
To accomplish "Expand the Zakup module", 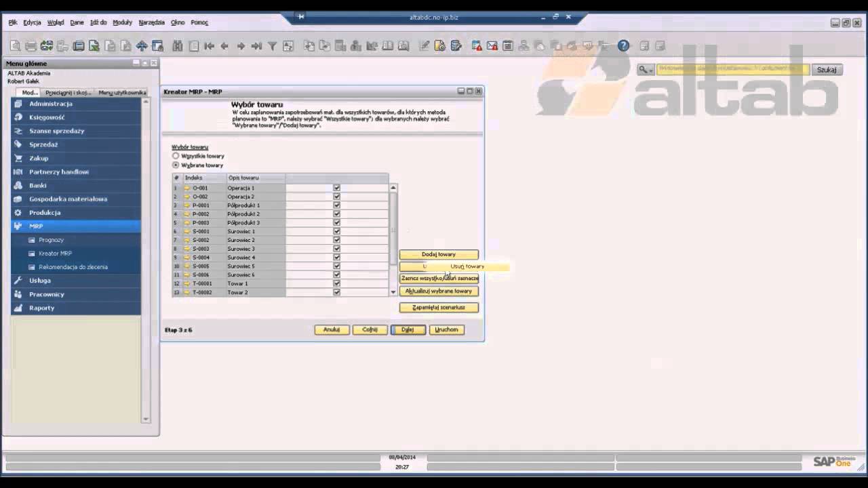I will pos(76,158).
